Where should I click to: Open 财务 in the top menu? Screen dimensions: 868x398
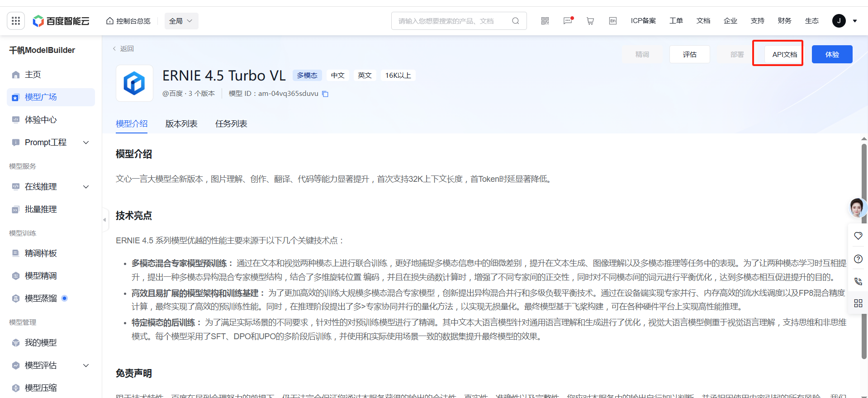[785, 21]
